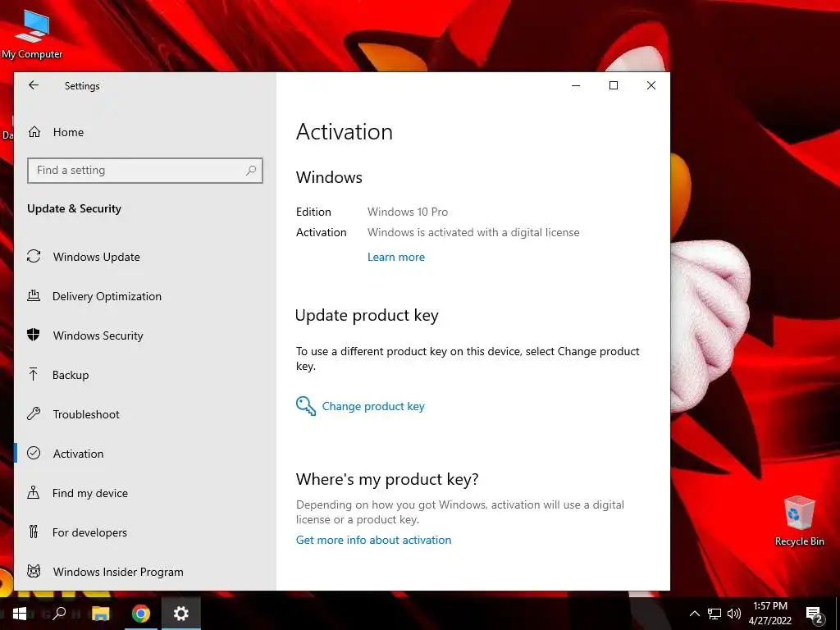Click the Delivery Optimization tray icon
The image size is (840, 630).
[34, 295]
